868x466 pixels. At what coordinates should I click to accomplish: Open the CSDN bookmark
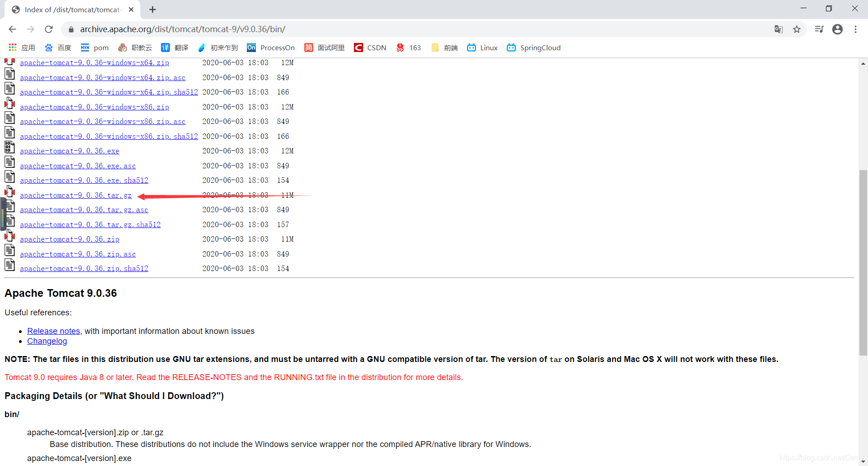pyautogui.click(x=370, y=48)
